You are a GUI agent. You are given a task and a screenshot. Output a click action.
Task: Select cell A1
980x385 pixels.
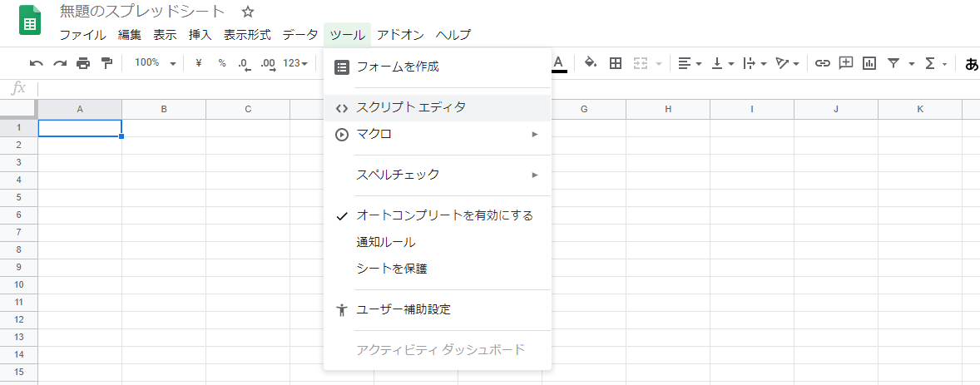tap(80, 127)
